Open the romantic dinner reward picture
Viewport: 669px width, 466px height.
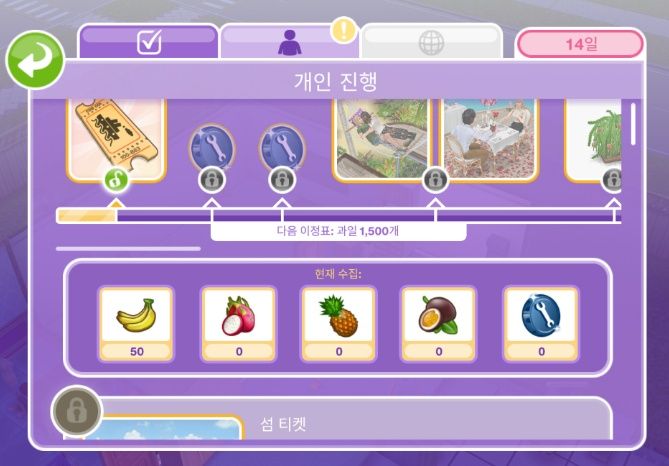489,140
